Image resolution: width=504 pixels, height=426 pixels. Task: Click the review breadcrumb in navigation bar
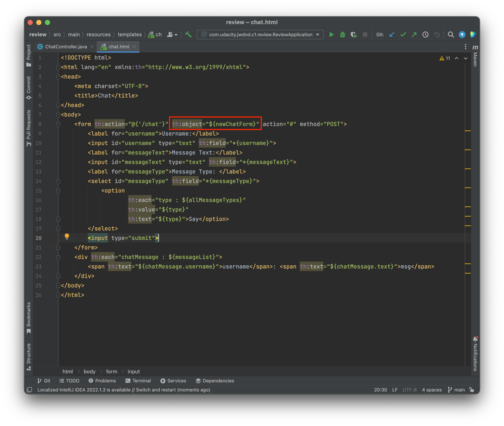pos(38,35)
